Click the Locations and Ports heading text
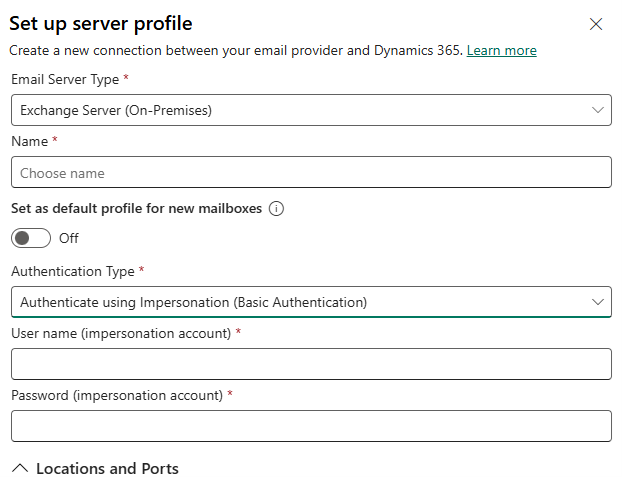The image size is (622, 477). pyautogui.click(x=107, y=468)
